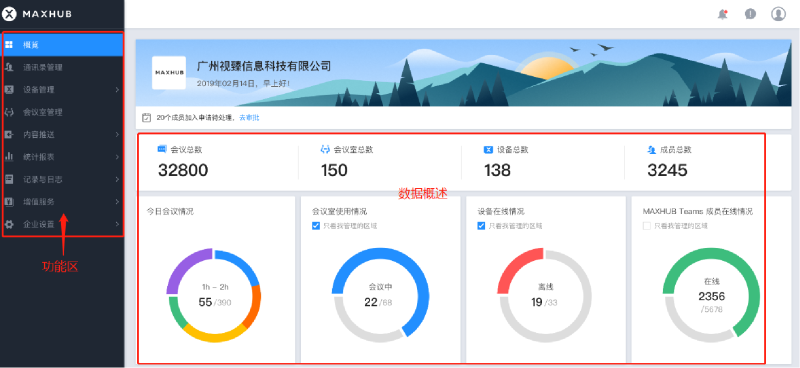Open 记录与日志 menu item

(63, 180)
